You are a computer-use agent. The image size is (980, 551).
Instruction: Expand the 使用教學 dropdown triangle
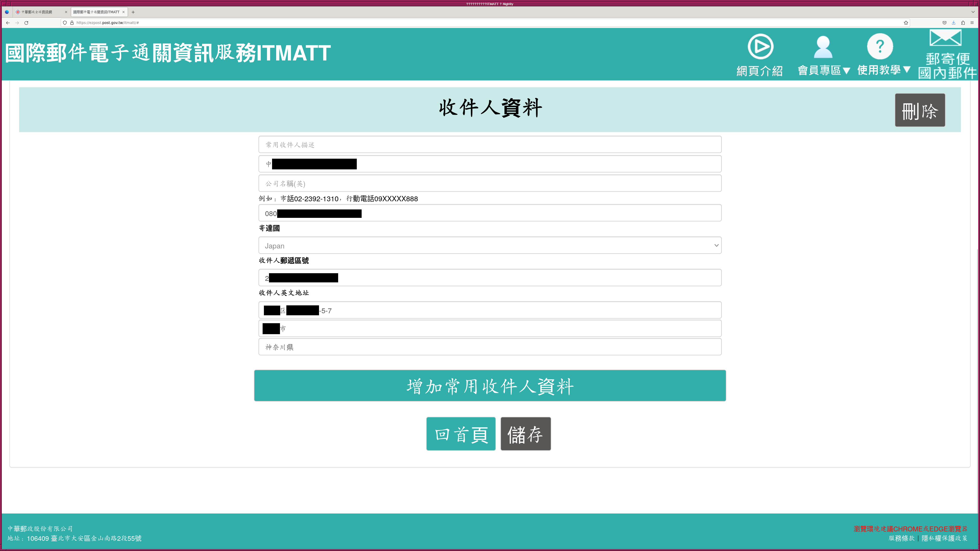906,70
